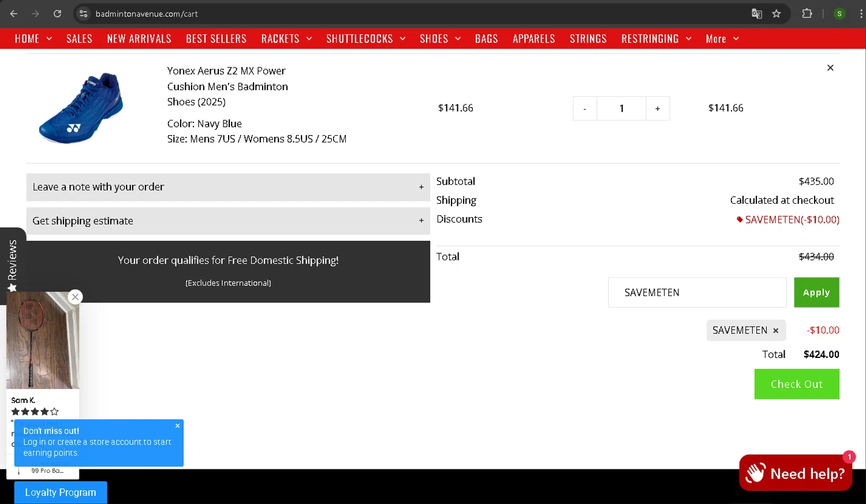Click the discount code input field

697,293
